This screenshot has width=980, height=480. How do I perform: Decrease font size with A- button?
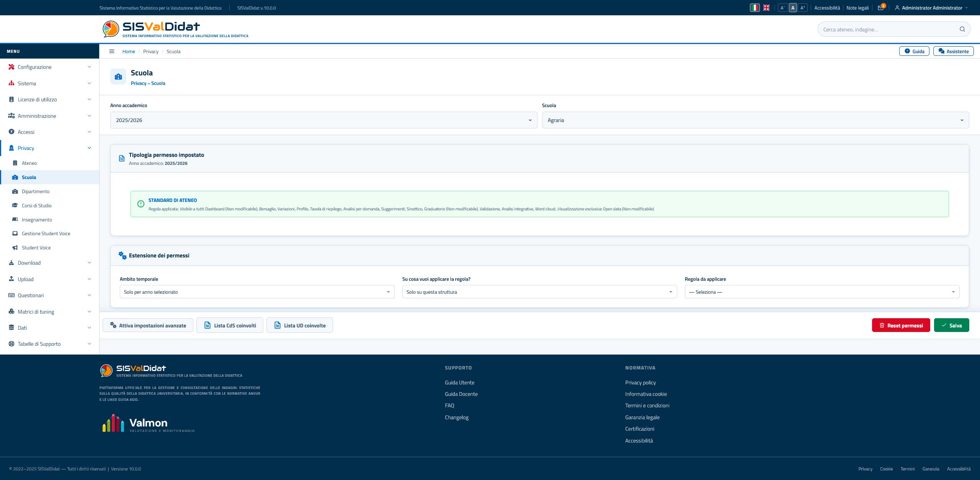pos(782,8)
